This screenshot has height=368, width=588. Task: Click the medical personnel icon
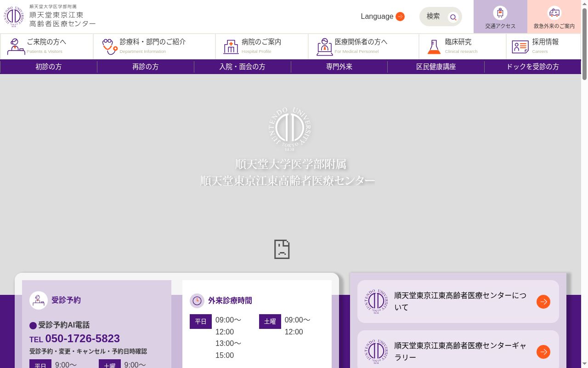point(325,46)
